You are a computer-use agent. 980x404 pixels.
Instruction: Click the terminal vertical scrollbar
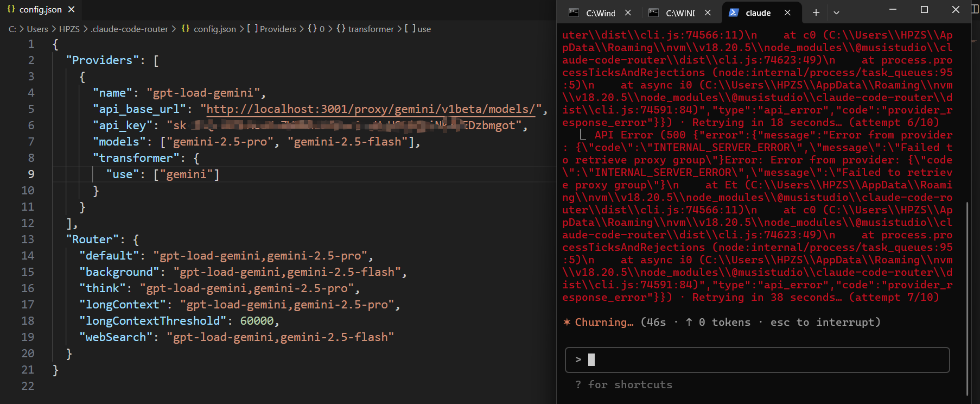[x=967, y=299]
